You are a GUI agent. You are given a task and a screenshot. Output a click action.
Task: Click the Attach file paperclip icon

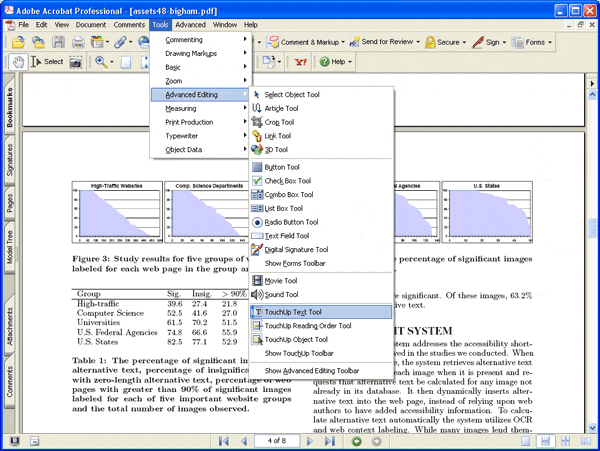(x=120, y=42)
